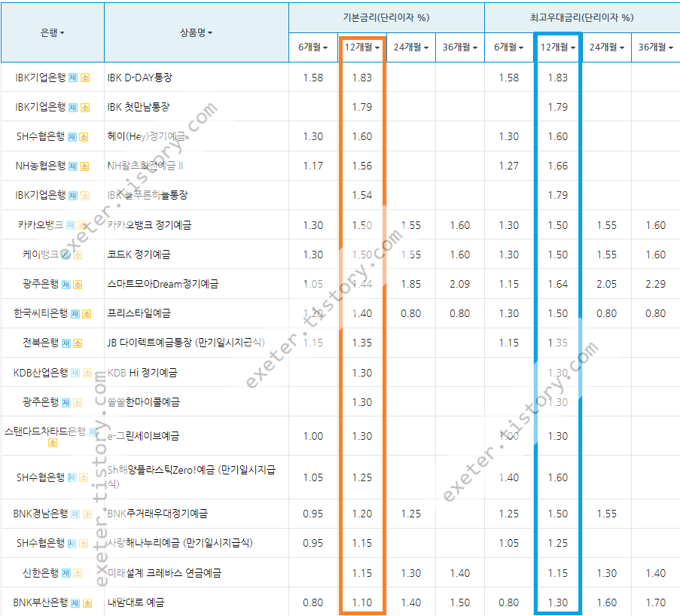
Task: Sort 기본금리 6개월 column
Action: [x=313, y=47]
